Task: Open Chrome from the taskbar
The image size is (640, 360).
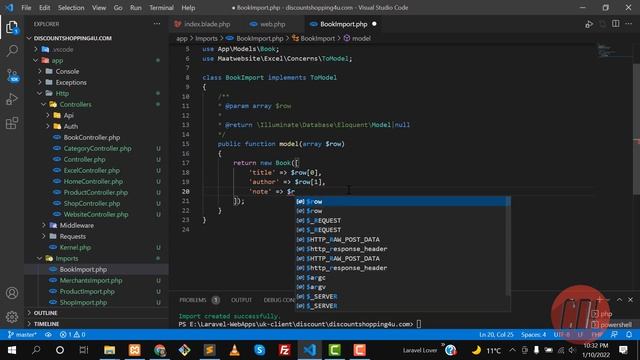Action: click(160, 350)
